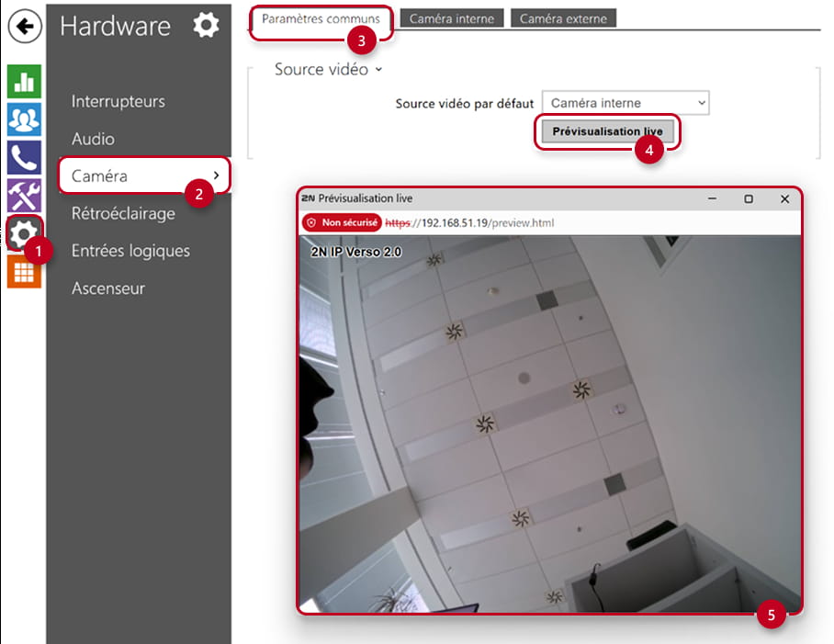Collapse the Source vidéo section
834x644 pixels.
[328, 69]
